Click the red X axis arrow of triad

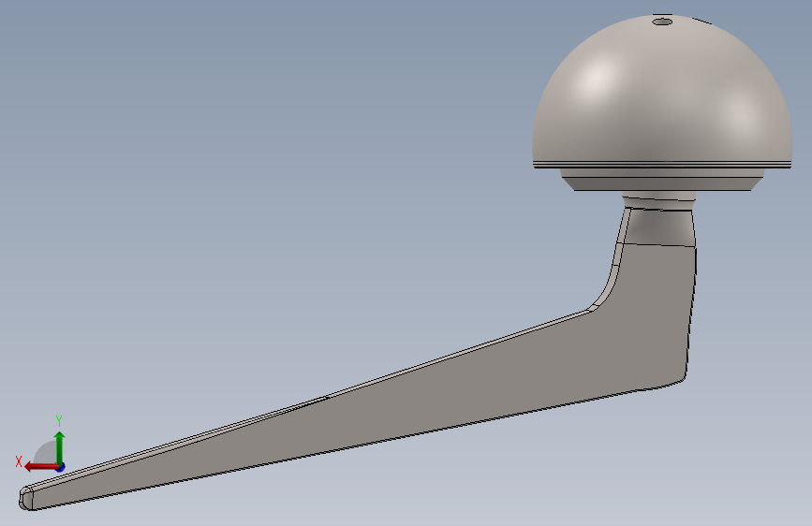point(40,467)
